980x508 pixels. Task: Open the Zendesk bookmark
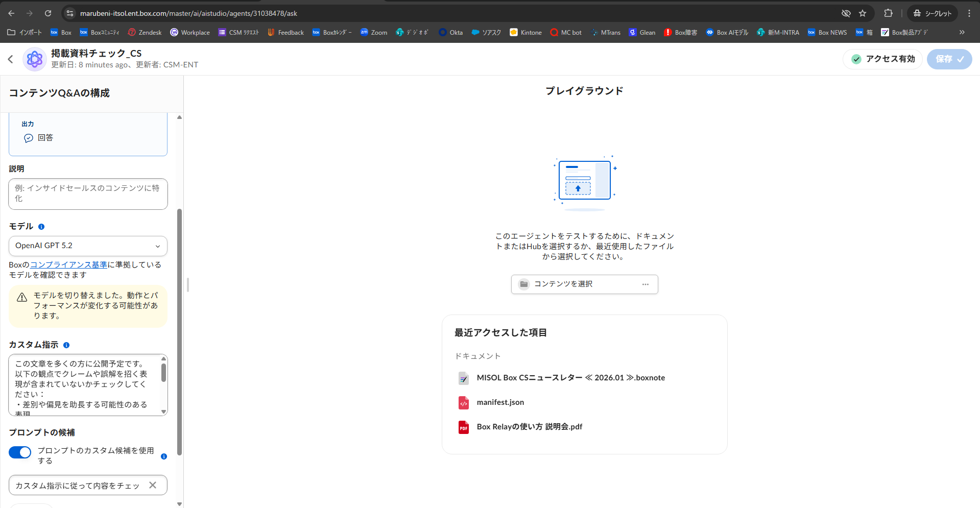[145, 32]
